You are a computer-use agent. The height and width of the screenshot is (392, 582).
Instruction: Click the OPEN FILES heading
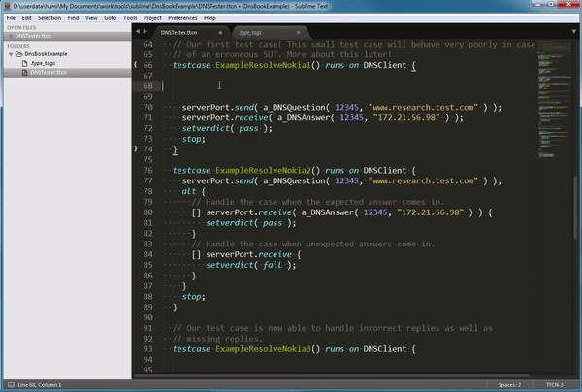coord(21,28)
